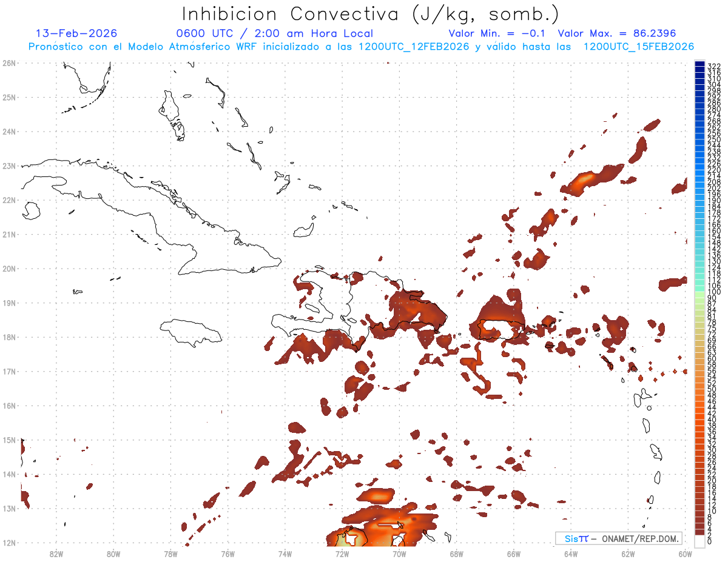This screenshot has width=728, height=562.
Task: Click the date '13-Feb-2026'
Action: (76, 33)
